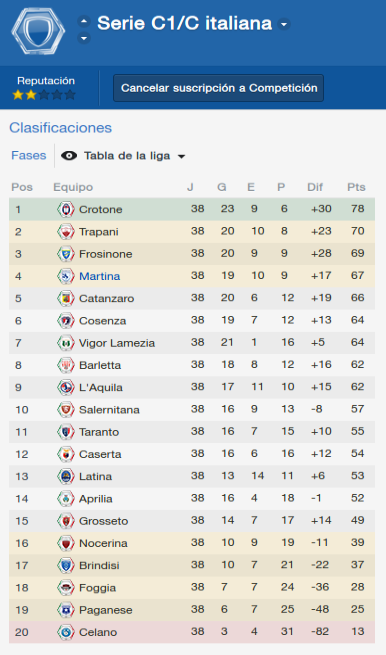Toggle the eye view icon beside Tabla de la liga

69,156
